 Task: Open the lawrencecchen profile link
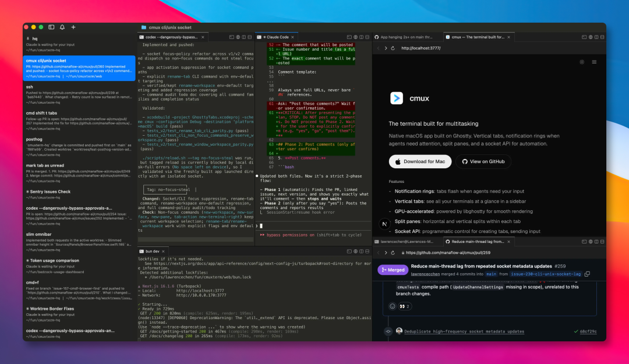tap(425, 274)
